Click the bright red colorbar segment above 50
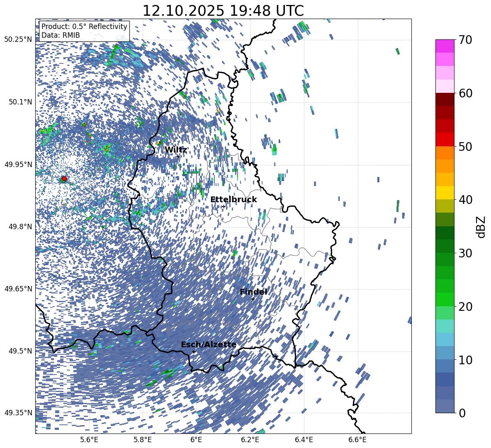 [x=445, y=140]
